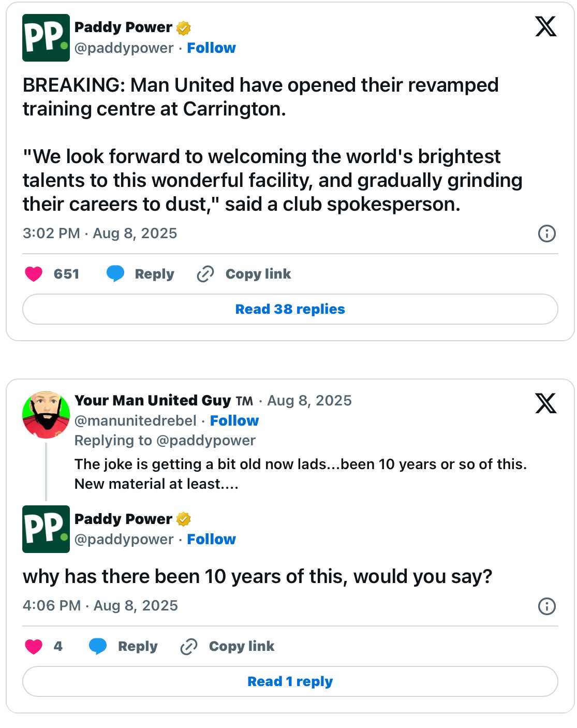Expand Read 38 replies
The height and width of the screenshot is (728, 577).
pos(290,309)
